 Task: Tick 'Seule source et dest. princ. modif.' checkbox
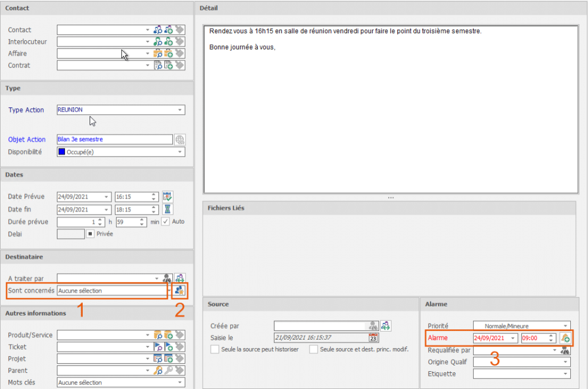(x=314, y=349)
